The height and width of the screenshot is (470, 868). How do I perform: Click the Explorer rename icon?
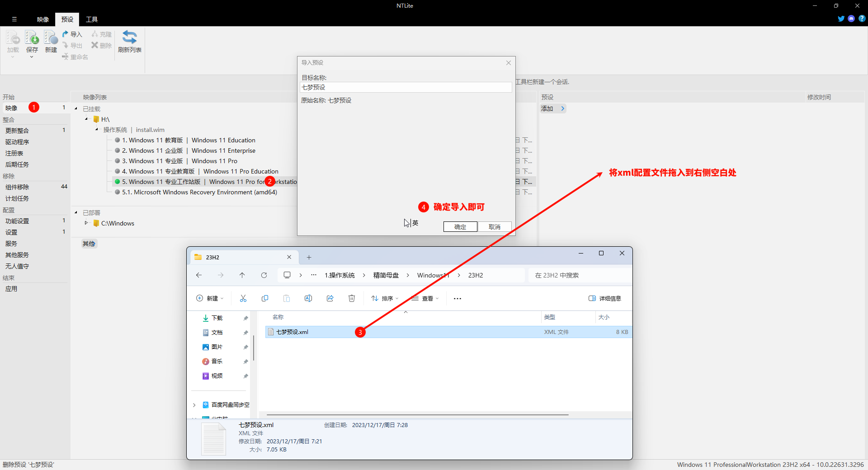click(308, 298)
